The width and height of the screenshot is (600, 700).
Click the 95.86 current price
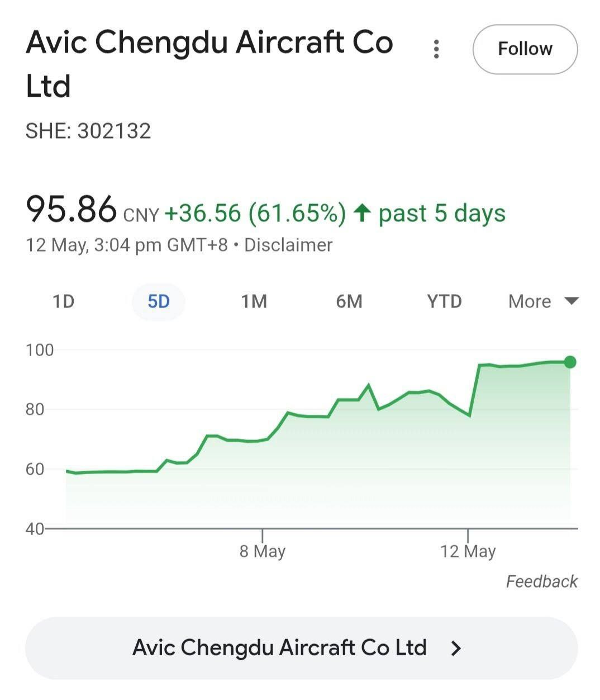(x=72, y=210)
